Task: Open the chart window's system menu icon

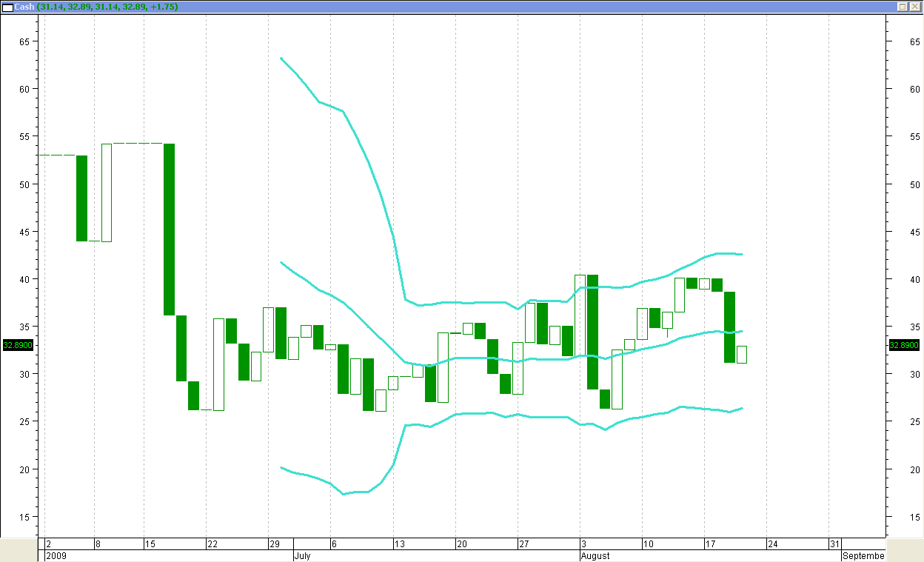Action: pyautogui.click(x=7, y=6)
